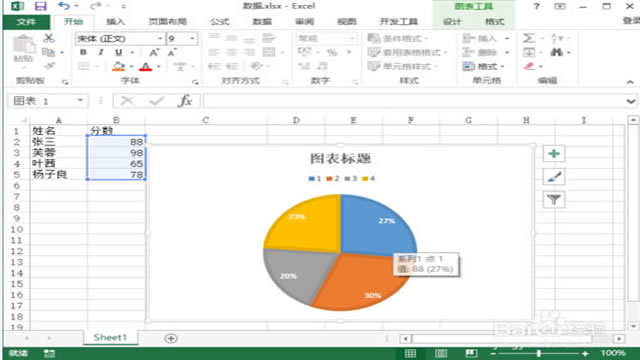Undo the last action in the quick access toolbar
This screenshot has width=640, height=360.
click(x=64, y=6)
